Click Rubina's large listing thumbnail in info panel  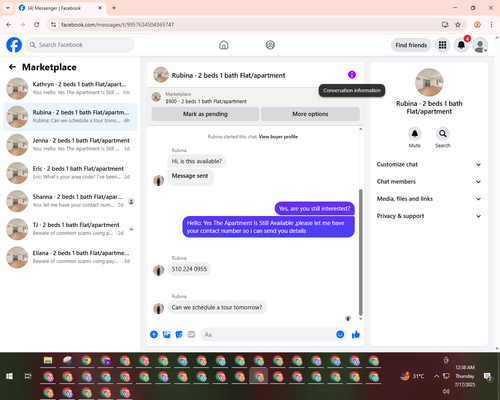coord(429,82)
